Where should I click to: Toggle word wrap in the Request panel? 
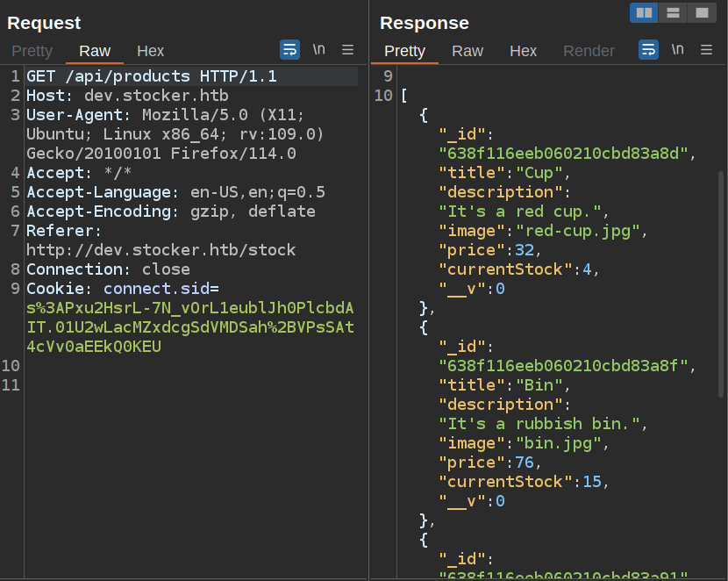[289, 50]
